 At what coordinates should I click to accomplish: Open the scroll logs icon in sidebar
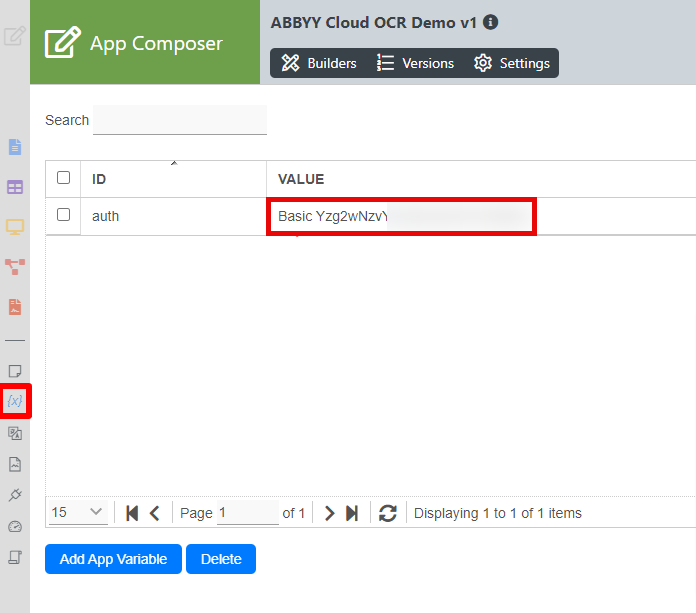[x=15, y=557]
